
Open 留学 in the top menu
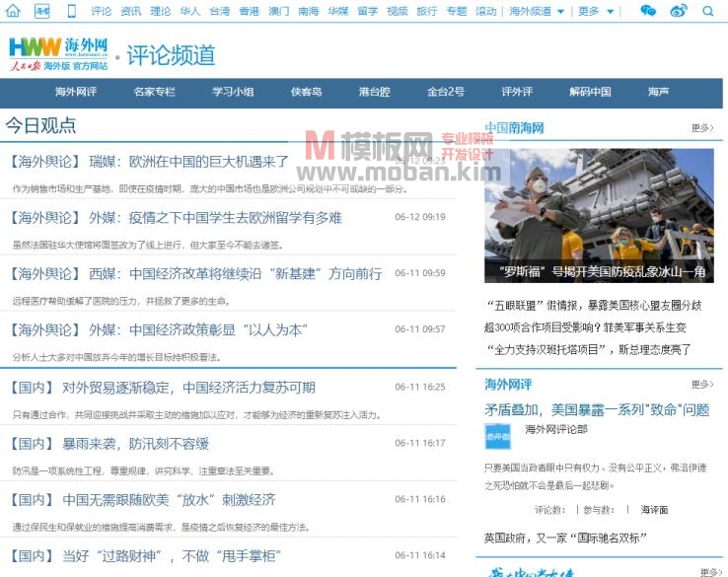pyautogui.click(x=368, y=11)
